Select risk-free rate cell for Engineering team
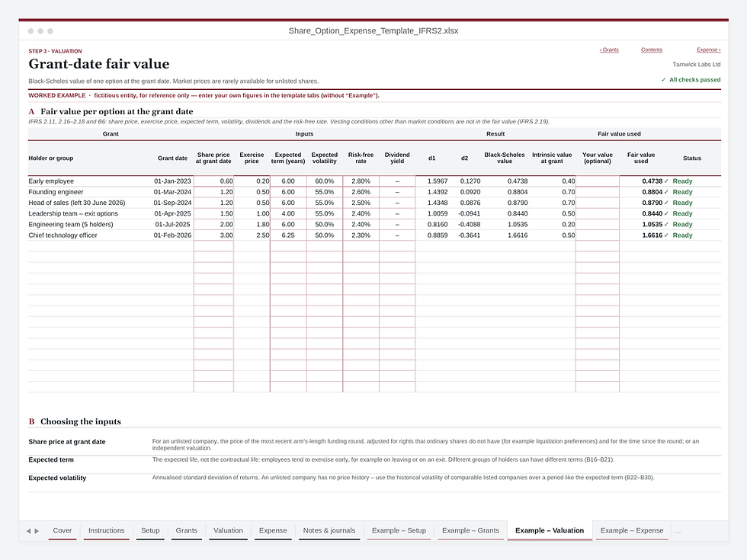The height and width of the screenshot is (560, 747). (x=361, y=224)
